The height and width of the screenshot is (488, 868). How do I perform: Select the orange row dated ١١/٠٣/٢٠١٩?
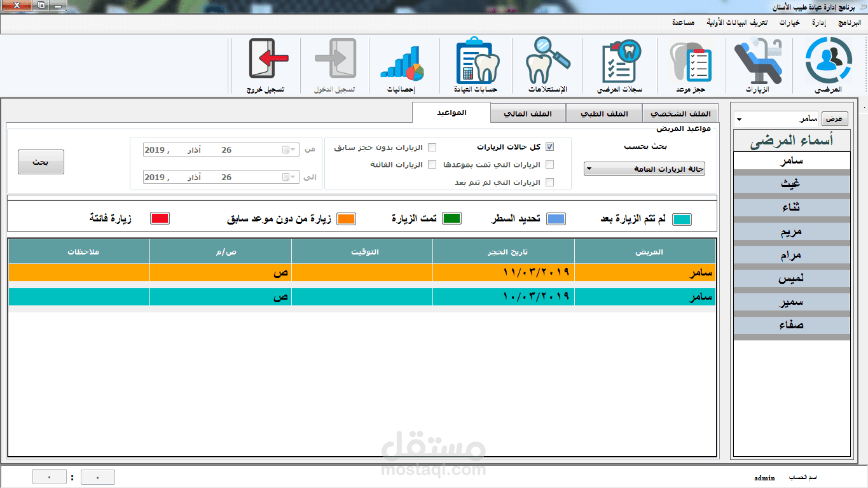click(362, 272)
